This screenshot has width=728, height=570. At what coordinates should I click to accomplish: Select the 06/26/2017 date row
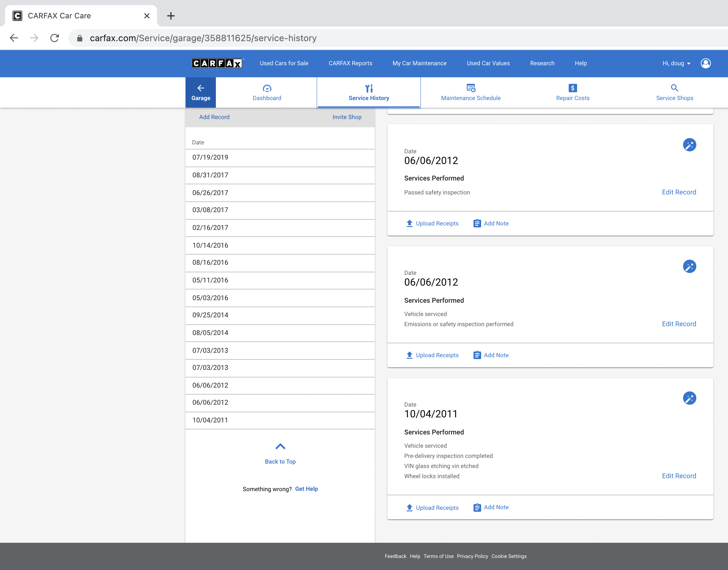point(280,193)
